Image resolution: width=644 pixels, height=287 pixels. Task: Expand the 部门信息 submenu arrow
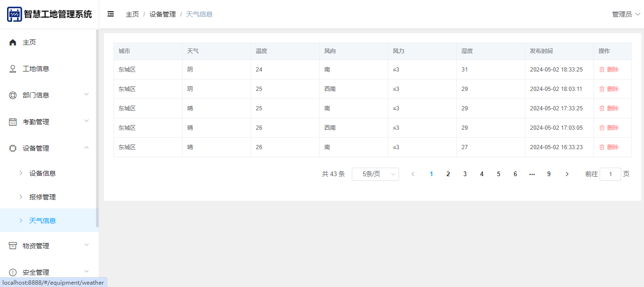click(87, 94)
